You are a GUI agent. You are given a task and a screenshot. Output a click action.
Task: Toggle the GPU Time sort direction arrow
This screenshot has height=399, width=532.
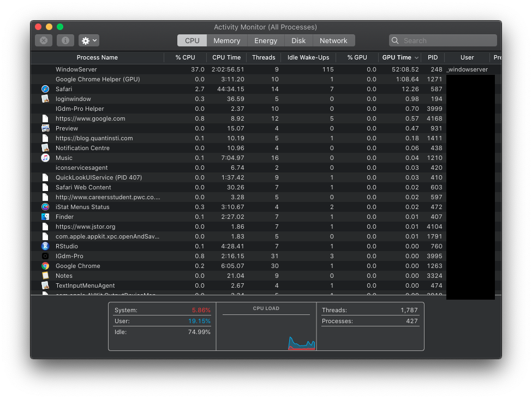point(416,58)
